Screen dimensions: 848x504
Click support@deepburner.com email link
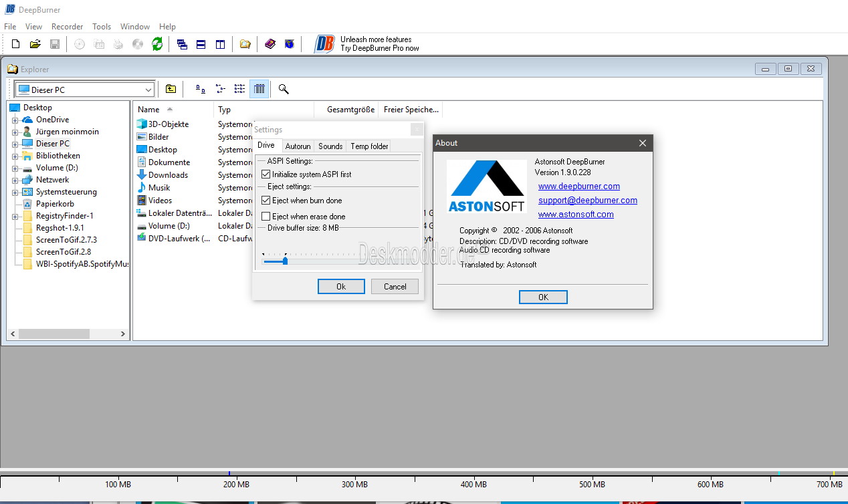[588, 201]
